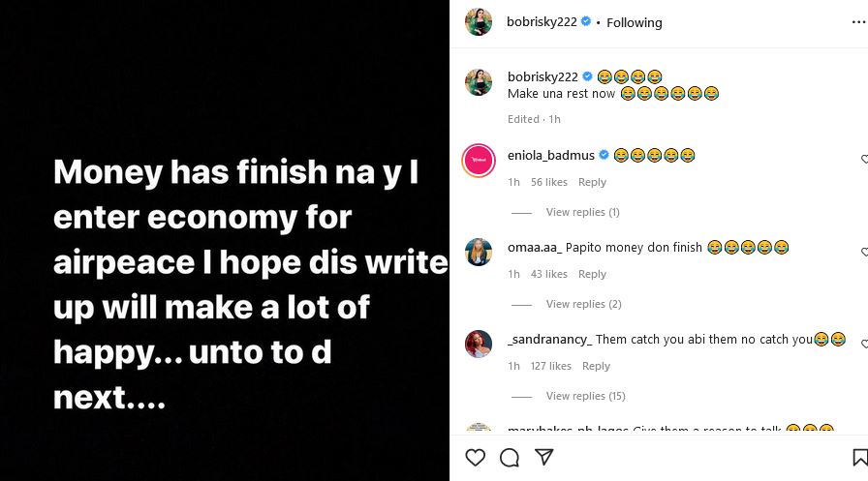Like eniola_badmus comment

(864, 159)
